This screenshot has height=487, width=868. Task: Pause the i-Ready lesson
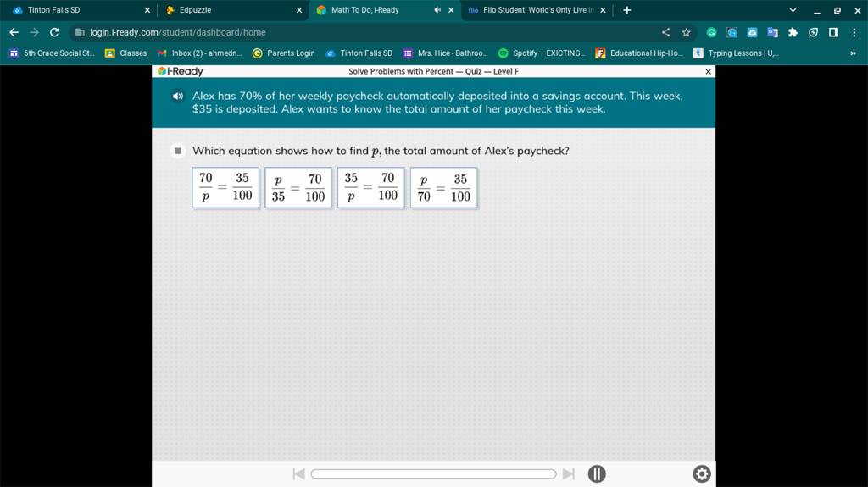(597, 473)
